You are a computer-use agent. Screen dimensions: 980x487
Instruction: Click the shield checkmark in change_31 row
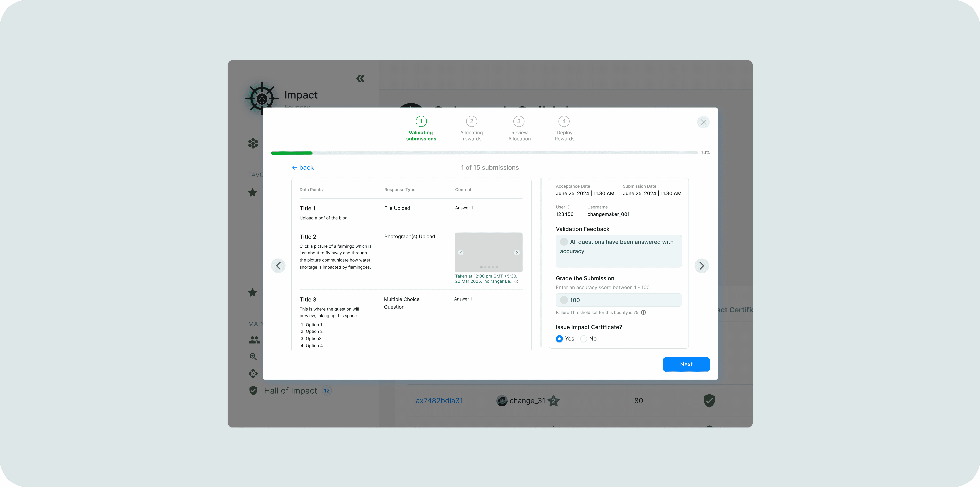coord(709,400)
